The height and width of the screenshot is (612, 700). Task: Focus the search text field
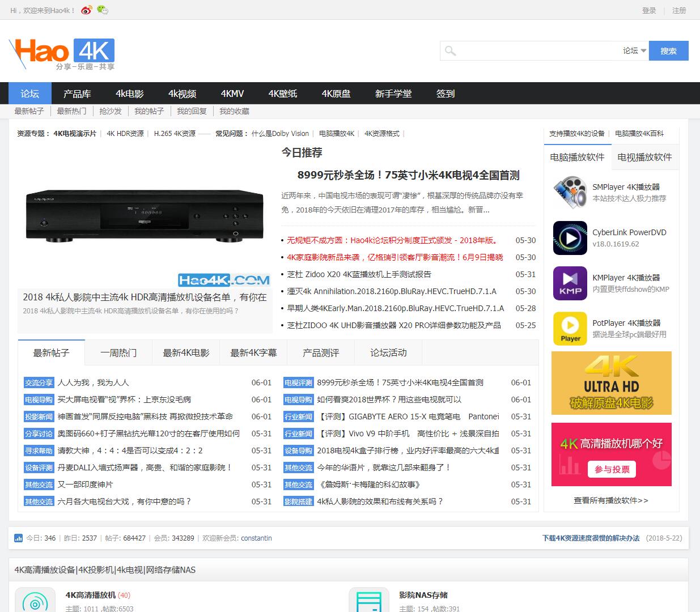click(538, 50)
